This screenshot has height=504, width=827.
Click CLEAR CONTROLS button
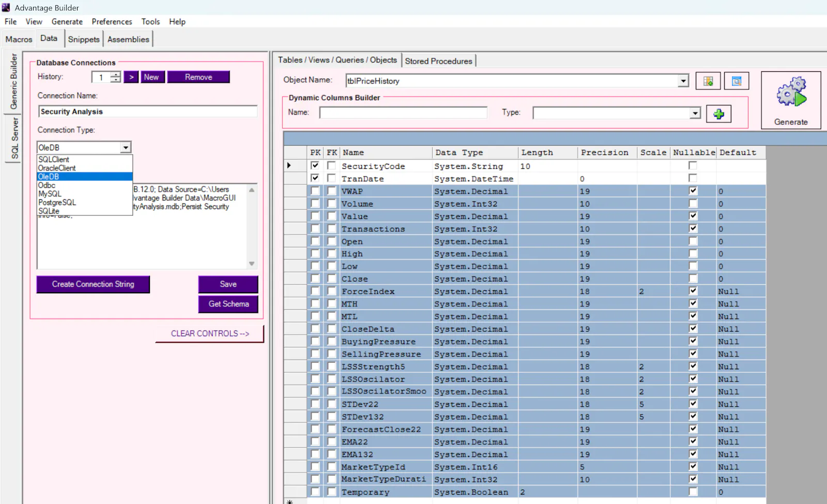pyautogui.click(x=210, y=334)
